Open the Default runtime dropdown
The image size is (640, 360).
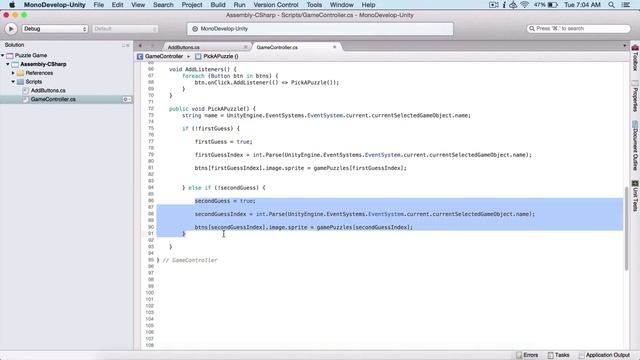(x=125, y=29)
